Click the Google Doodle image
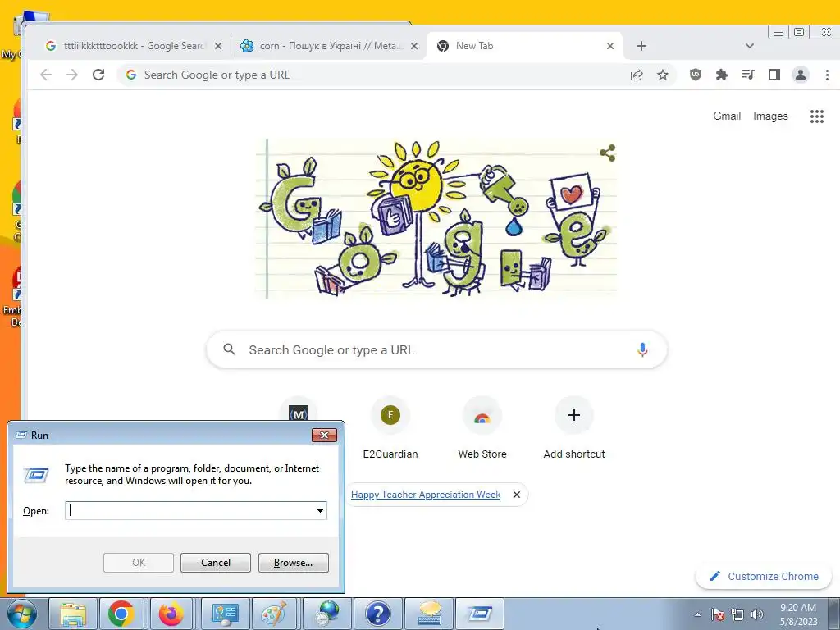Viewport: 840px width, 630px height. 436,218
